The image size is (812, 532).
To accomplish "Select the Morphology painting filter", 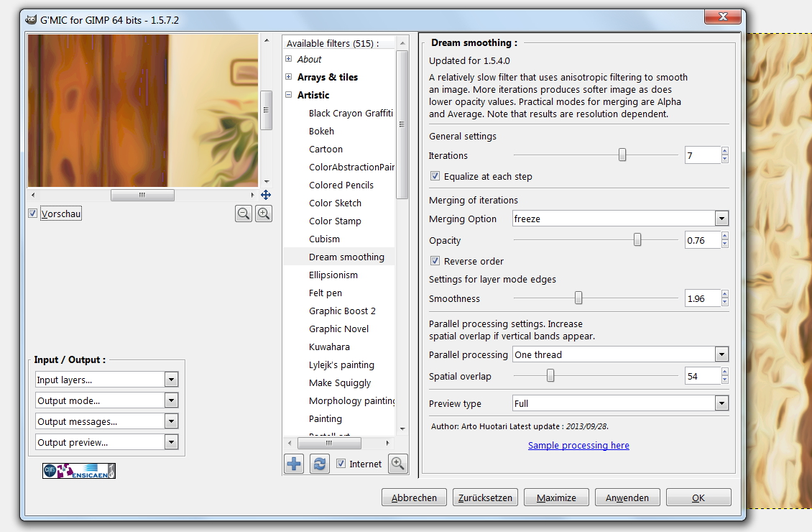I will [351, 401].
